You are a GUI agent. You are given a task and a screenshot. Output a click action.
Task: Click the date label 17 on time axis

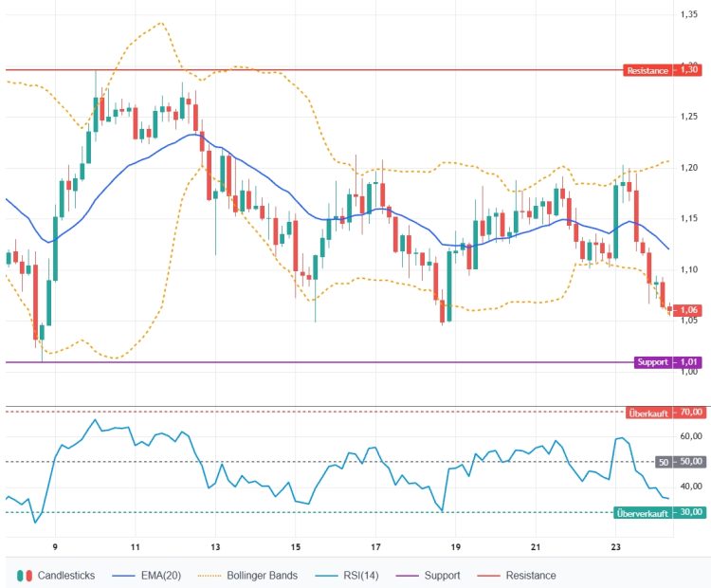375,546
